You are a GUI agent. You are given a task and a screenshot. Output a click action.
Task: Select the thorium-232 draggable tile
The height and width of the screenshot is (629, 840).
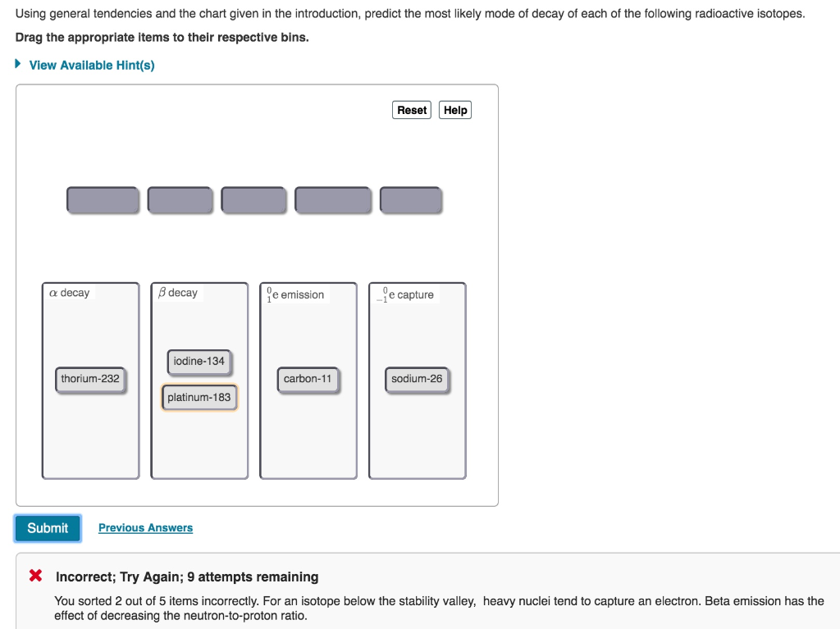click(x=90, y=380)
